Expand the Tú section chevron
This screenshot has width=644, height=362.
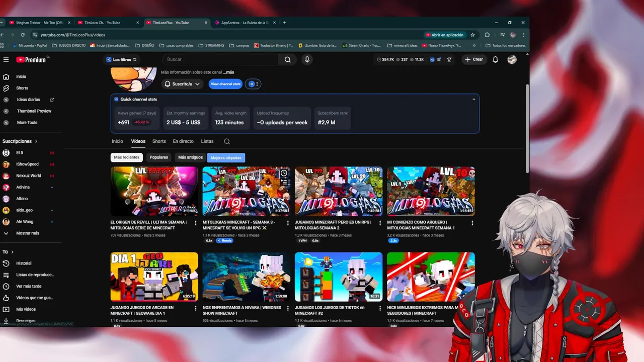(12, 252)
